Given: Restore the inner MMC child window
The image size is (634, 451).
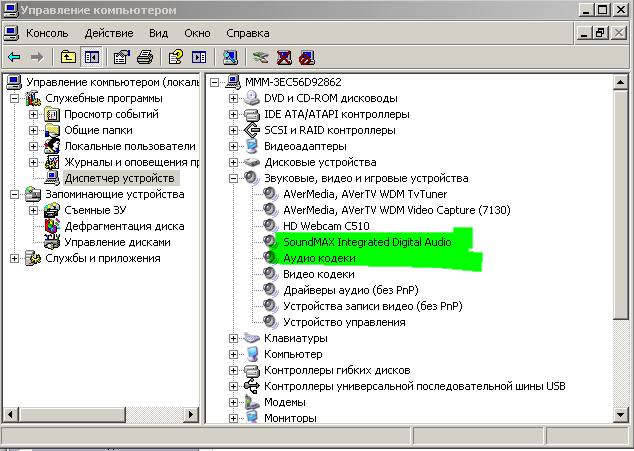Looking at the screenshot, I should 601,33.
